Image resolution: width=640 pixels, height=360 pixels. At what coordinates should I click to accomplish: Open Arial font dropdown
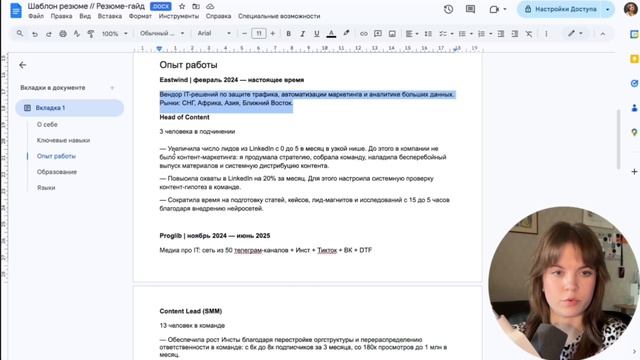pos(214,33)
